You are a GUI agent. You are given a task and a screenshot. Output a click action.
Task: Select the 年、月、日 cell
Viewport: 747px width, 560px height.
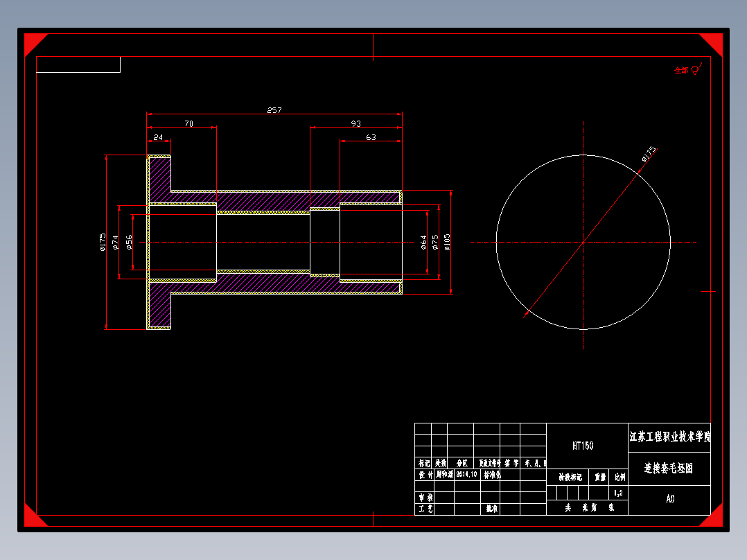(x=535, y=463)
